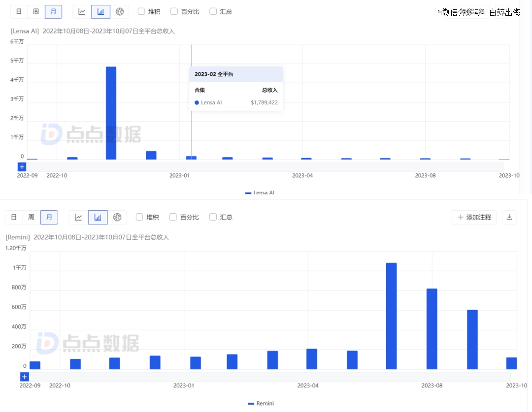Toggle Remini legend marker
The height and width of the screenshot is (412, 532).
(x=251, y=404)
